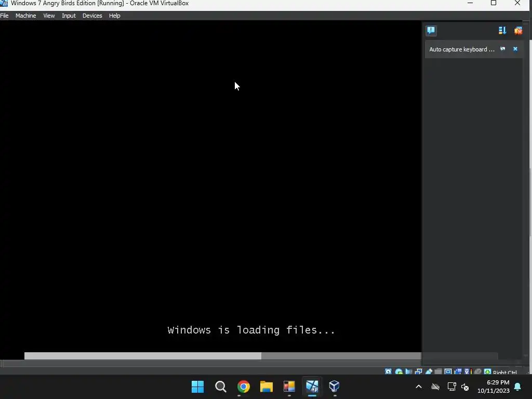532x399 pixels.
Task: Click the muted volume tray icon
Action: coord(465,387)
